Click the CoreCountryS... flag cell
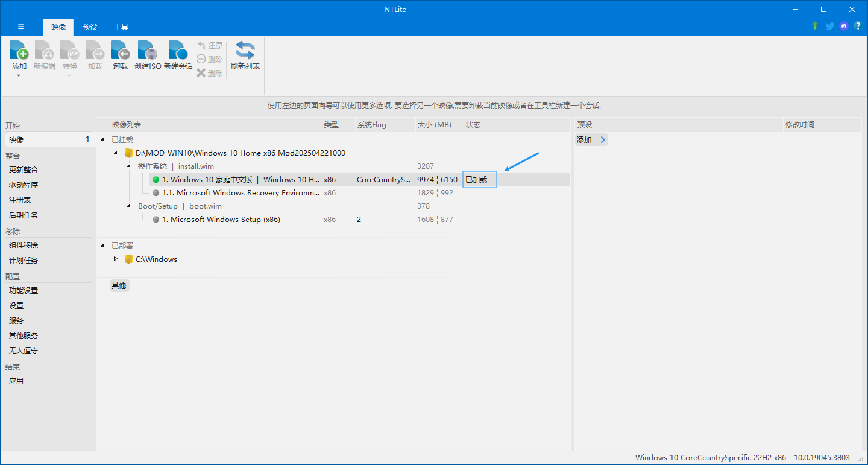Screen dimensions: 868x465 384,179
